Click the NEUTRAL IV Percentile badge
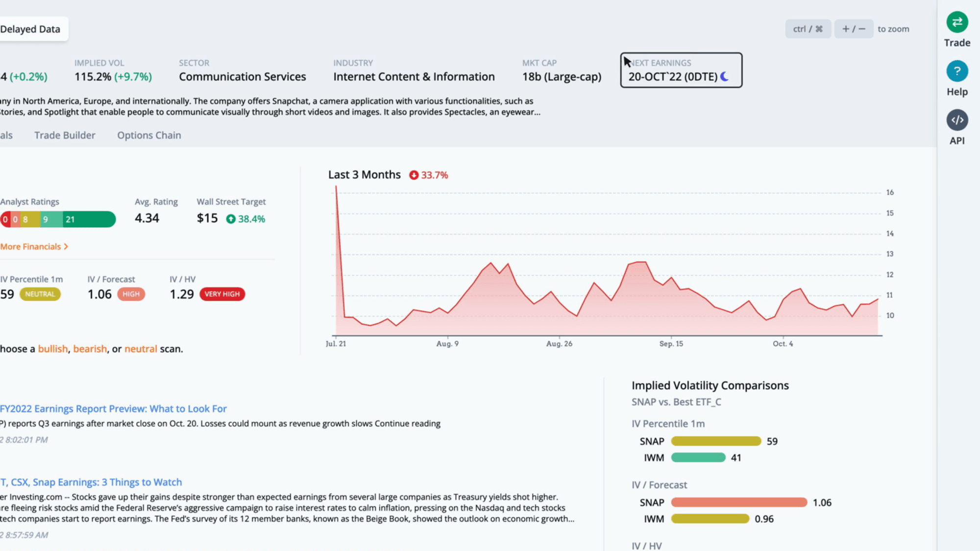The width and height of the screenshot is (980, 551). pyautogui.click(x=40, y=294)
